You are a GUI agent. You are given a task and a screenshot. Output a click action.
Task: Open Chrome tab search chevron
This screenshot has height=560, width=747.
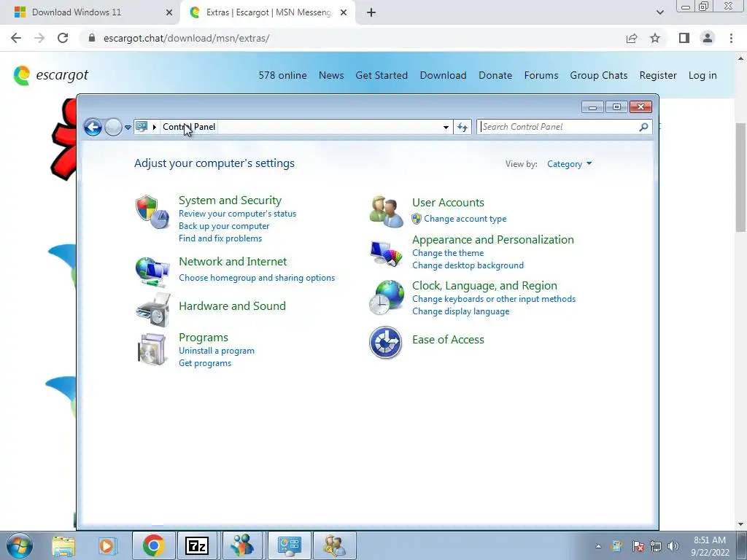point(659,12)
